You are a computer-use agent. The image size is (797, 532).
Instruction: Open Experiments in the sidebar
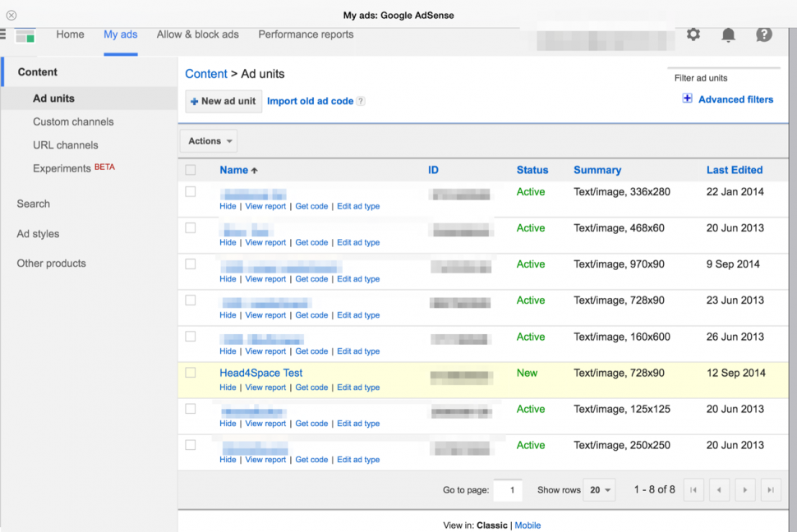[x=62, y=168]
